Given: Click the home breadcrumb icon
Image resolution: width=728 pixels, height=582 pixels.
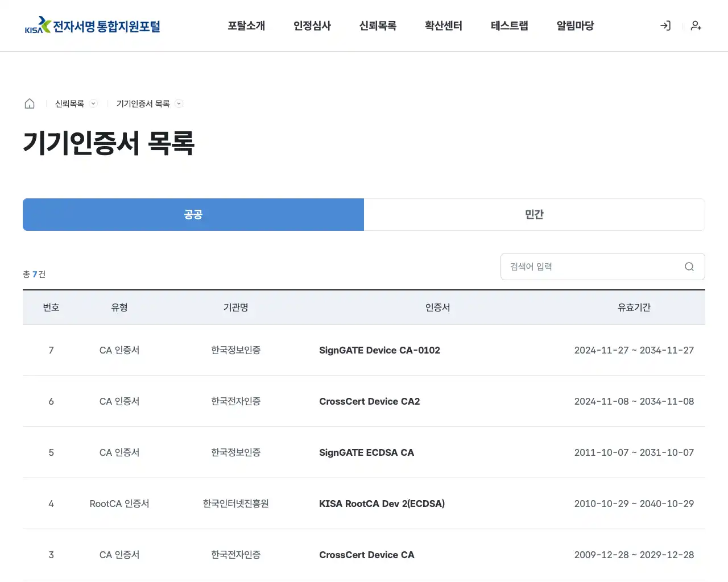Looking at the screenshot, I should (x=30, y=103).
